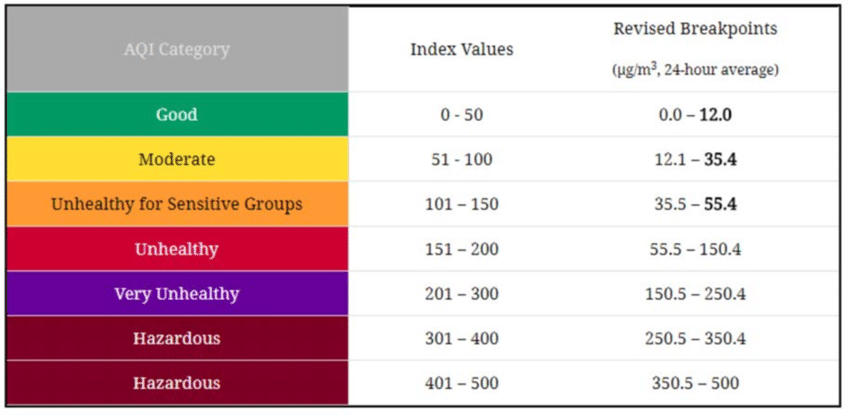Image resolution: width=850 pixels, height=415 pixels.
Task: Click the Hazardous cell beside 401 – 500
Action: (177, 383)
